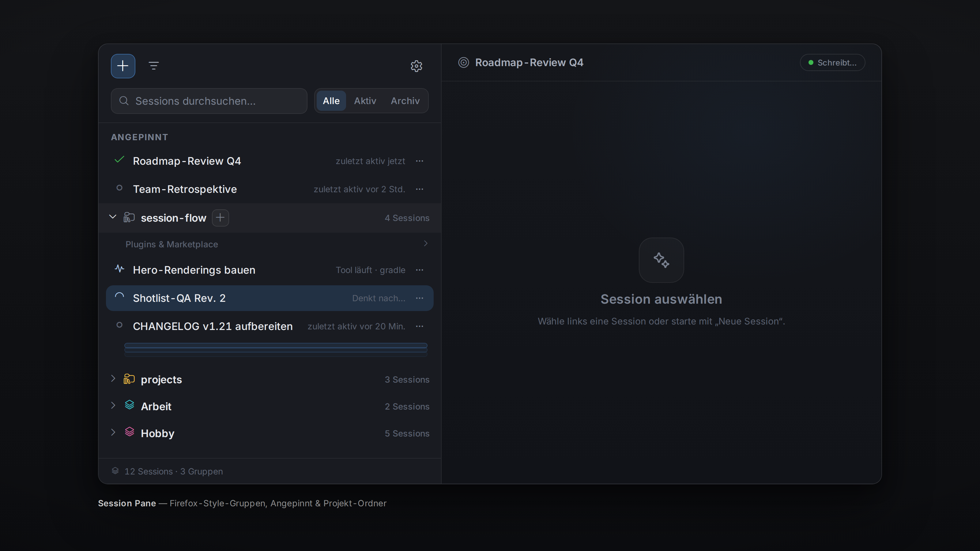Open more options for Team-Retrospektive
Viewport: 980px width, 551px height.
coord(419,189)
